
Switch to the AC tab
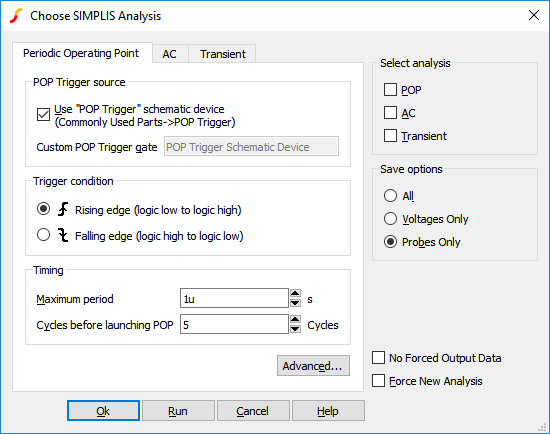pos(170,54)
